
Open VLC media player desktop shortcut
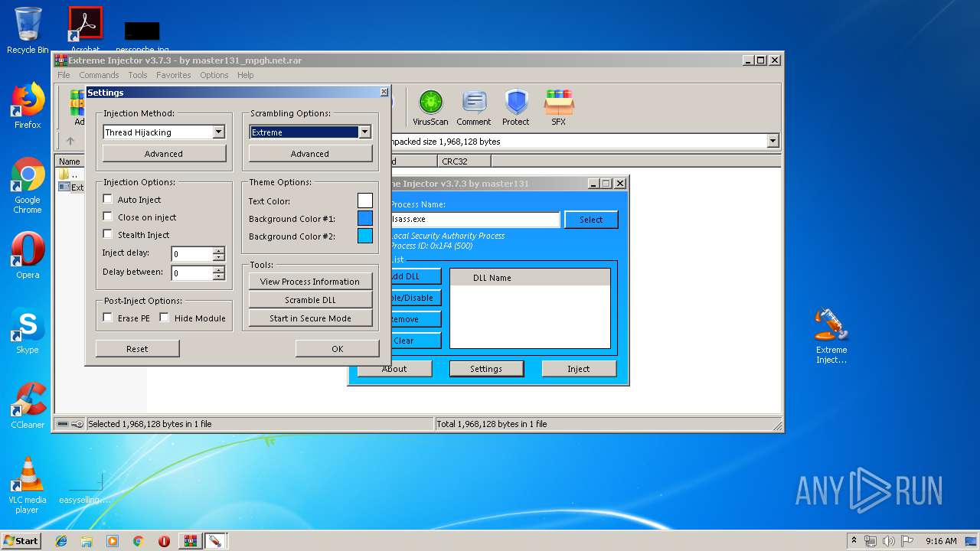28,485
